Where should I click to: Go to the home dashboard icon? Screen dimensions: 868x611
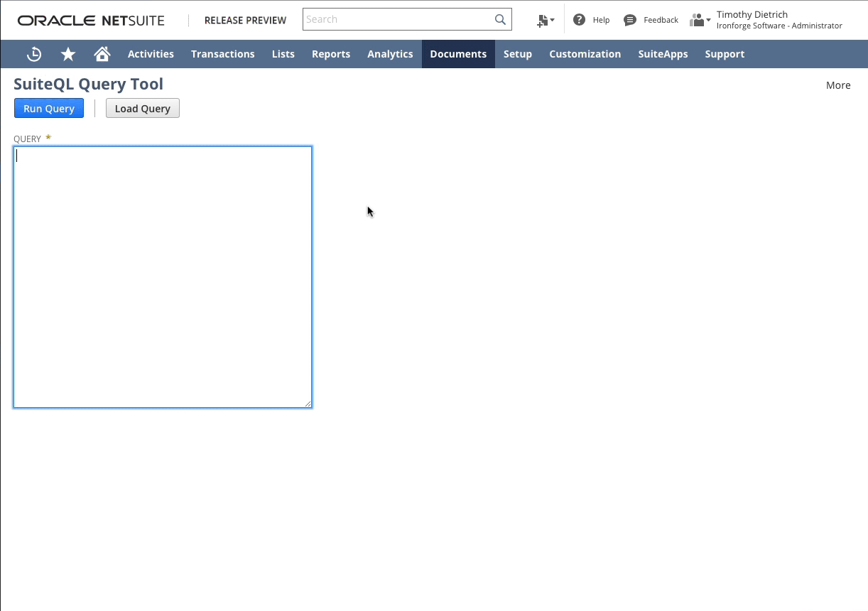tap(102, 53)
